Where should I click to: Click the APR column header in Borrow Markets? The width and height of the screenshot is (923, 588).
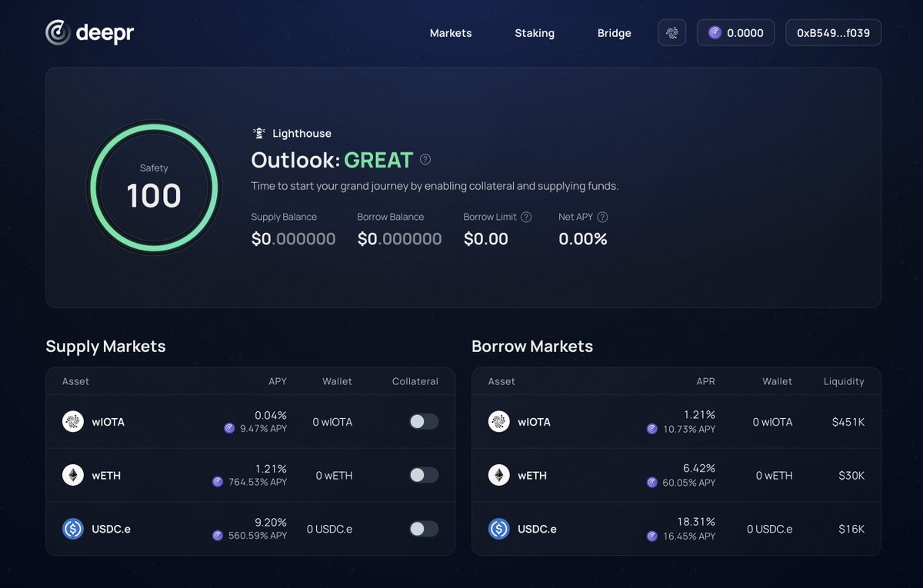pyautogui.click(x=705, y=381)
